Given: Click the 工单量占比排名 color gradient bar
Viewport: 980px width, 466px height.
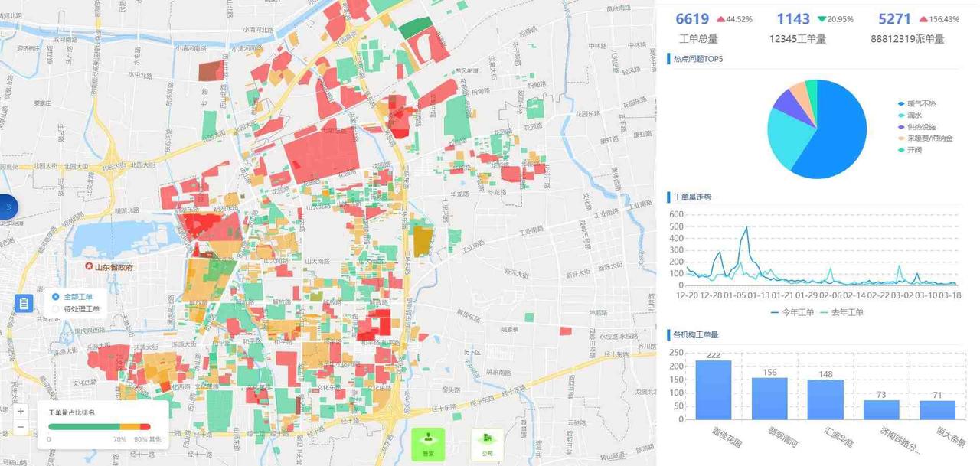Looking at the screenshot, I should [99, 427].
